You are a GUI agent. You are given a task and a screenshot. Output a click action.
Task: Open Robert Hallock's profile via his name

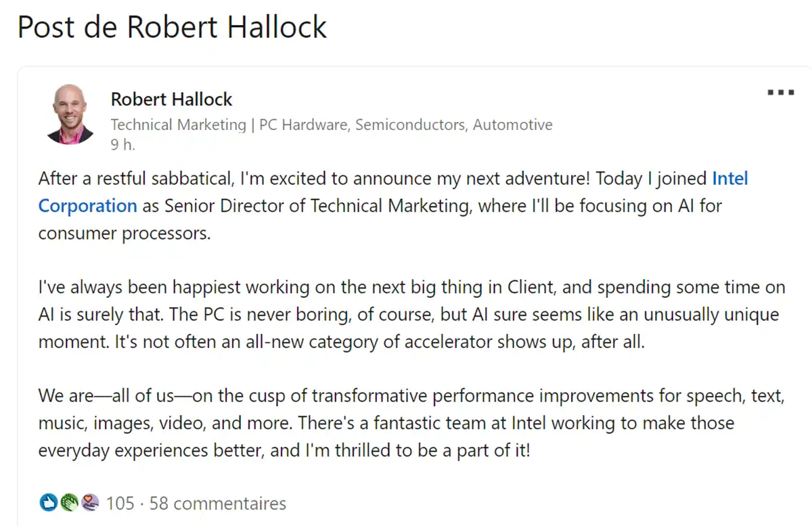pyautogui.click(x=171, y=99)
